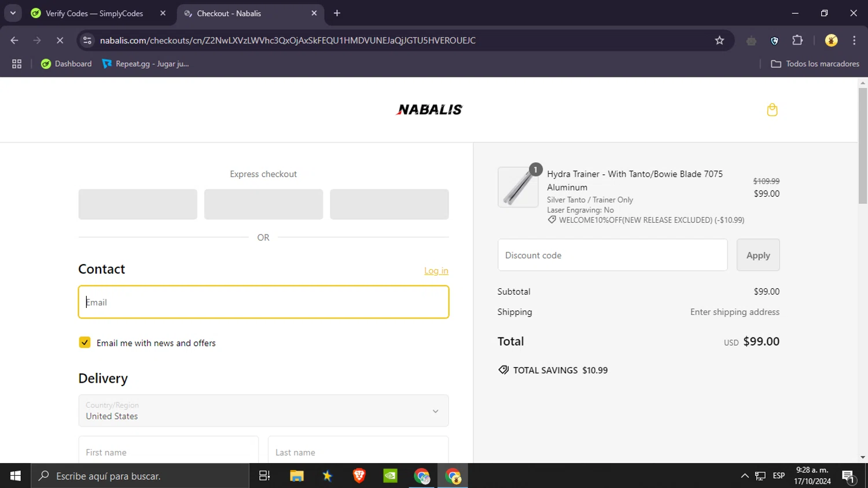The height and width of the screenshot is (488, 868).
Task: Uncheck Email me with news and offers
Action: (84, 343)
